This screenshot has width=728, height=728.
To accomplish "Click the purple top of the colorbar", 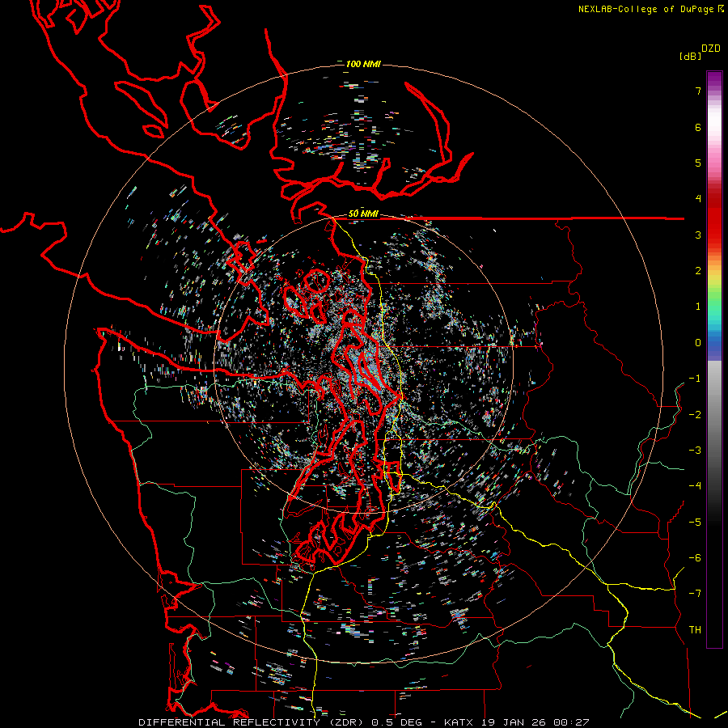I will (x=714, y=79).
